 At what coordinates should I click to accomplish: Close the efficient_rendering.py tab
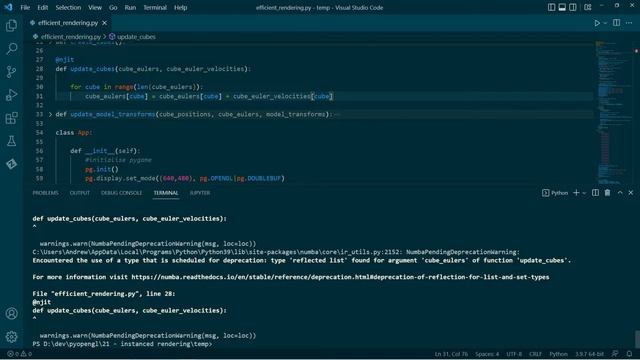[104, 23]
